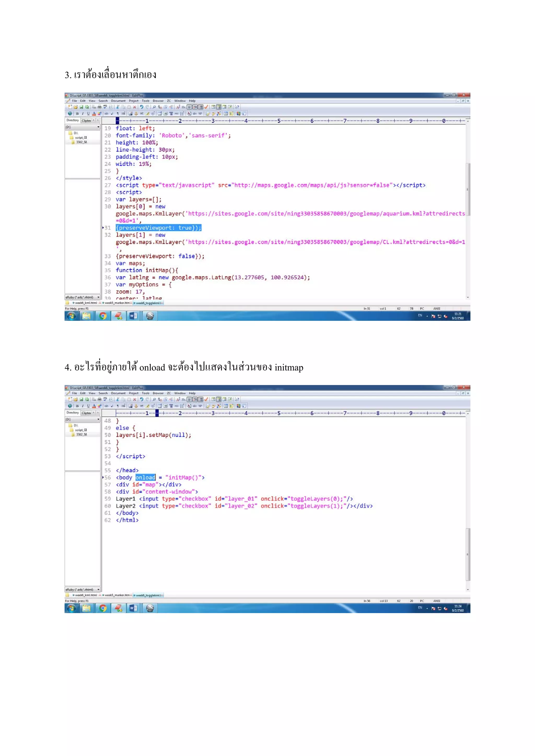The width and height of the screenshot is (535, 756).
Task: Click highlighted onload word on line 56
Action: (x=145, y=477)
